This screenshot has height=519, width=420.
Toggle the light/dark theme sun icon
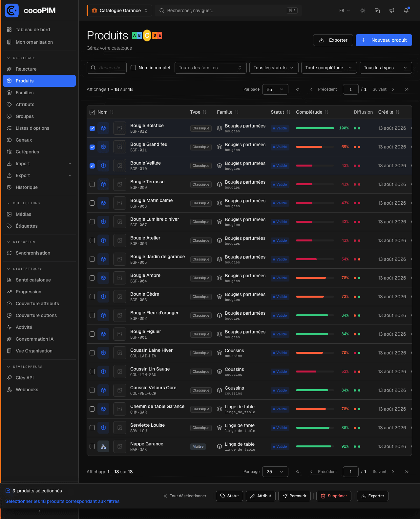[363, 11]
